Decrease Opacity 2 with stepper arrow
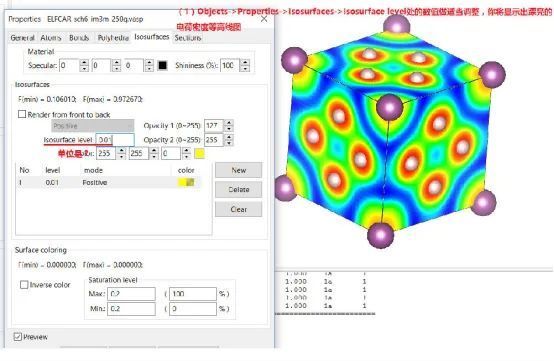This screenshot has width=554, height=361. pyautogui.click(x=229, y=143)
